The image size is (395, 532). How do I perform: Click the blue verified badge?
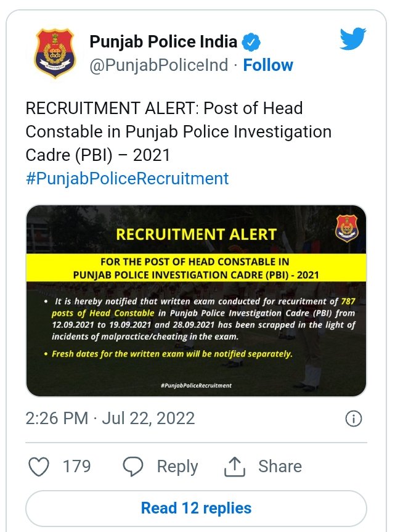251,43
